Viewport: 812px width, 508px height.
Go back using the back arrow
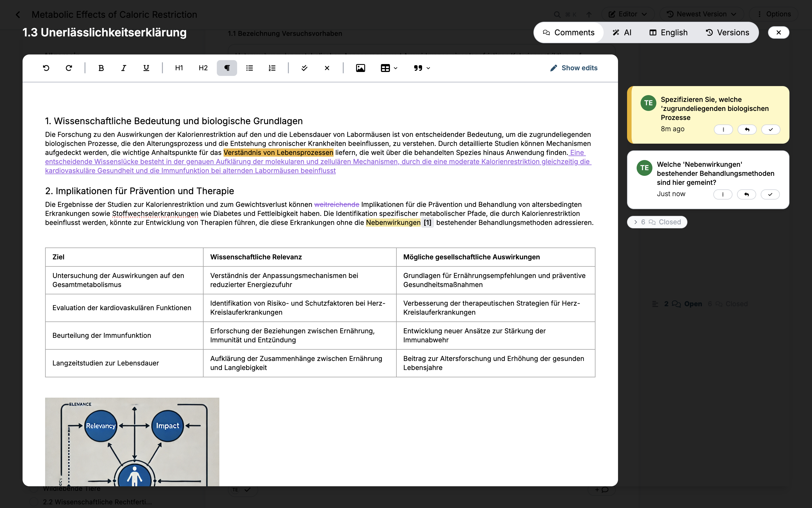coord(18,14)
